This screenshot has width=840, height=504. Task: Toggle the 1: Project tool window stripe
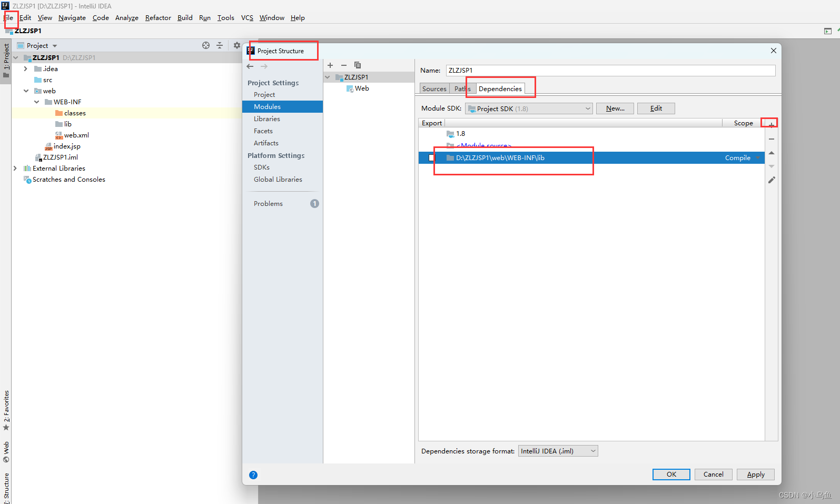tap(6, 61)
